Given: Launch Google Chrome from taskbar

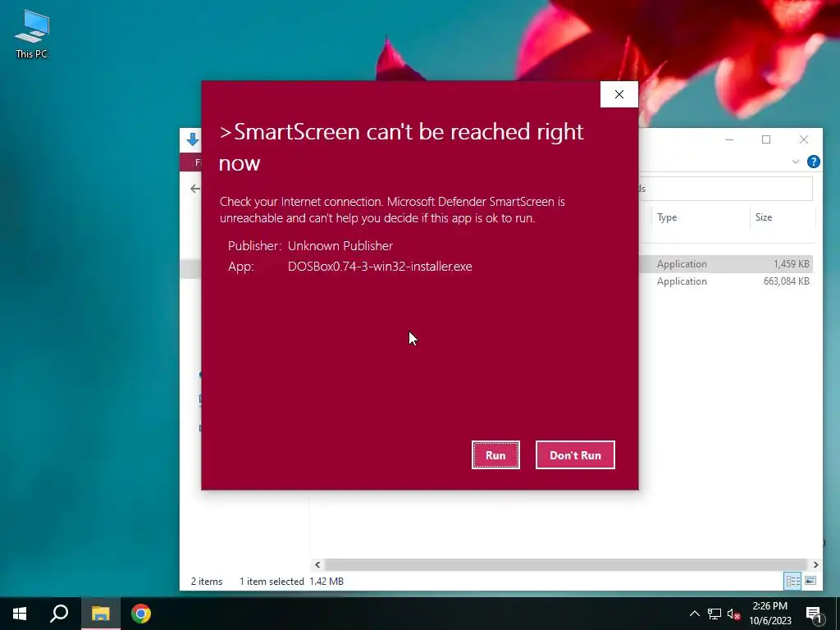Looking at the screenshot, I should [141, 614].
